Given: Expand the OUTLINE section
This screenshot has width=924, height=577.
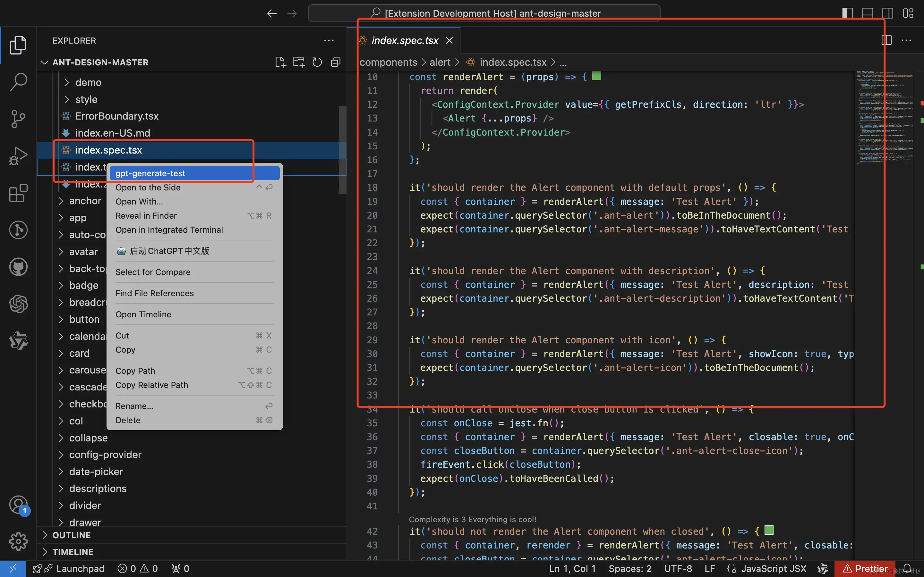Looking at the screenshot, I should coord(72,535).
